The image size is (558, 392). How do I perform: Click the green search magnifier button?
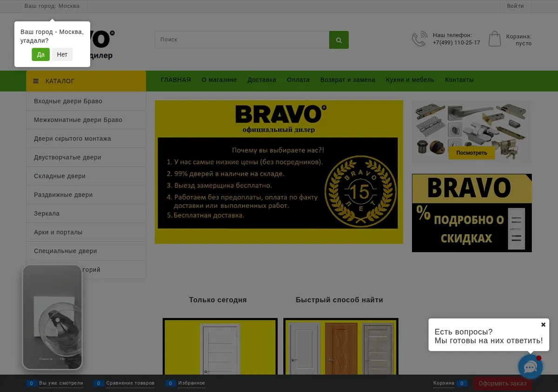(x=339, y=40)
